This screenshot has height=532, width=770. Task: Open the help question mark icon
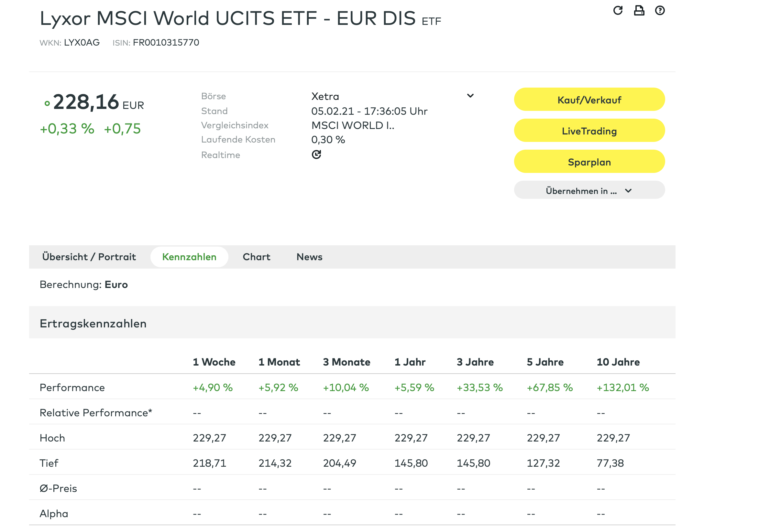click(660, 10)
